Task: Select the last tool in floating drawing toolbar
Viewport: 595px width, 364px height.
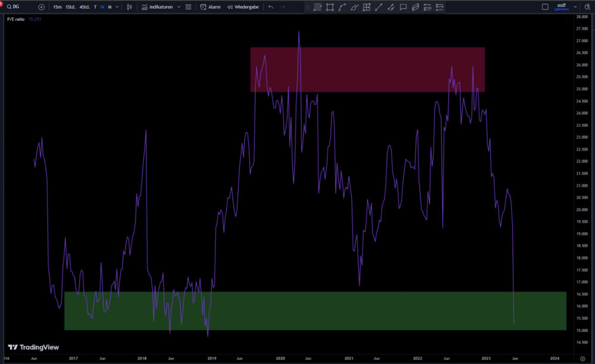Action: 440,7
